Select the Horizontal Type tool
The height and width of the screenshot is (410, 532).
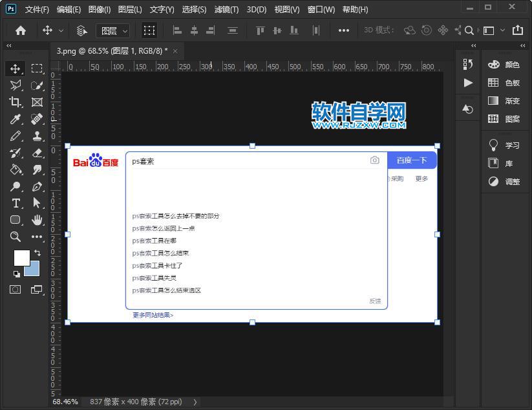(x=16, y=203)
